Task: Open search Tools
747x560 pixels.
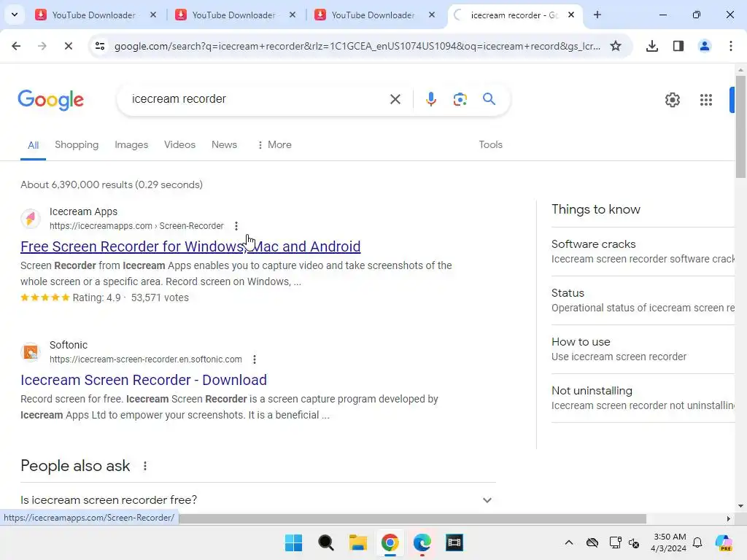Action: (490, 145)
